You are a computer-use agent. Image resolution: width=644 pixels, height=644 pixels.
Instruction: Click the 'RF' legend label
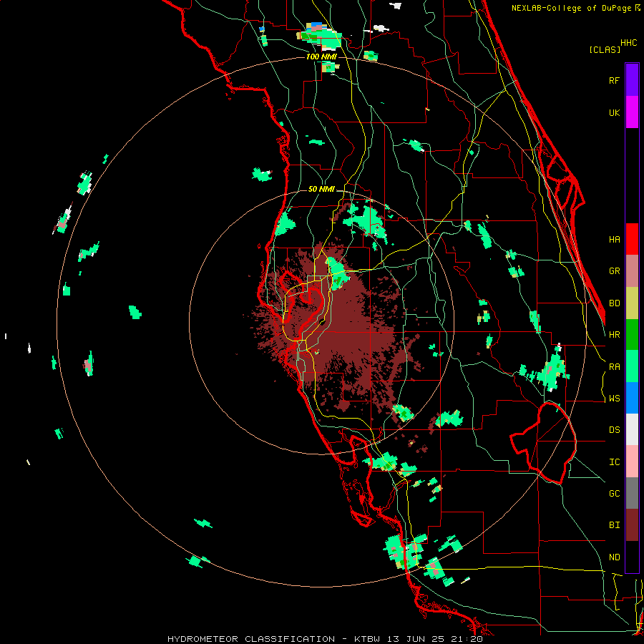coord(614,80)
